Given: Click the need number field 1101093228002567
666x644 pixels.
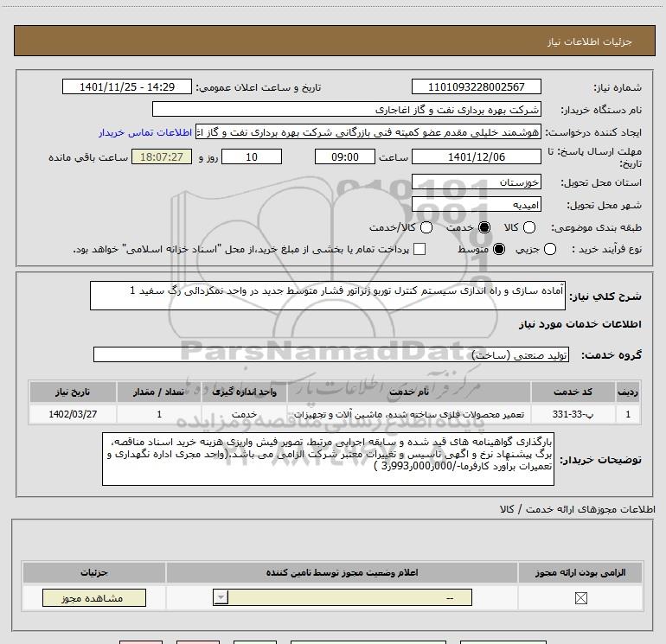Looking at the screenshot, I should coord(476,86).
